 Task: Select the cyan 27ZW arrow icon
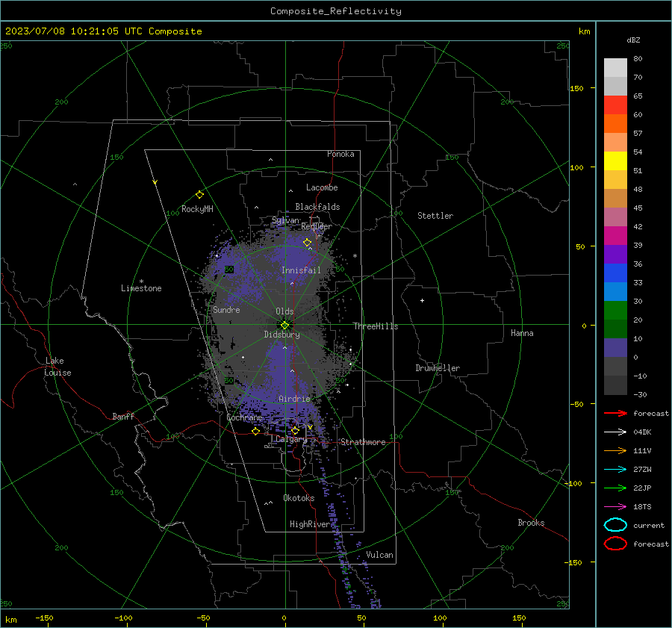[615, 470]
